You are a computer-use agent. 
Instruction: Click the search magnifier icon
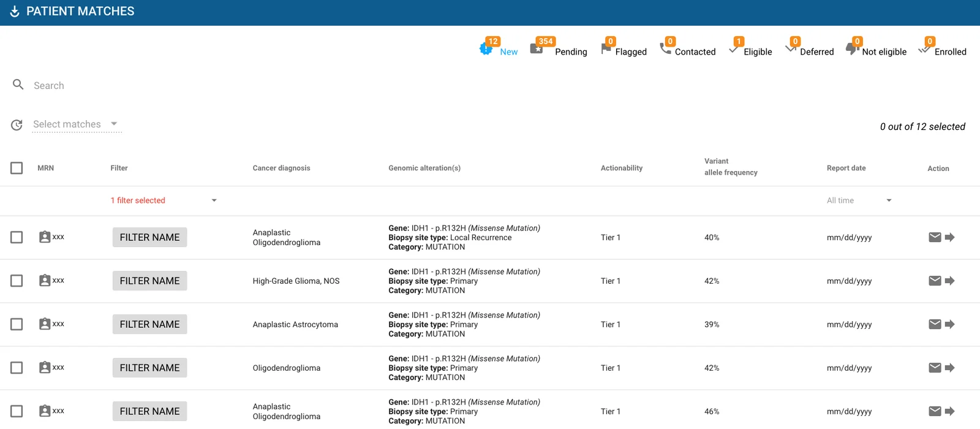click(18, 85)
